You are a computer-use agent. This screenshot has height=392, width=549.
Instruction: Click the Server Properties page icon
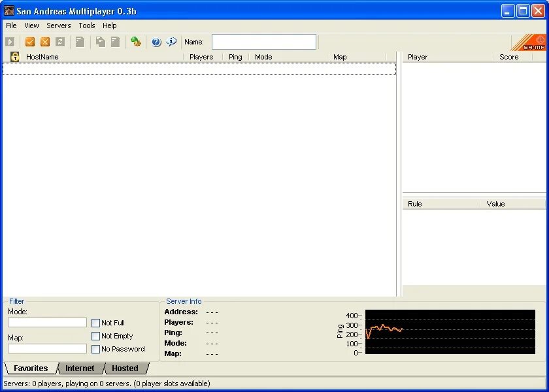(x=80, y=42)
